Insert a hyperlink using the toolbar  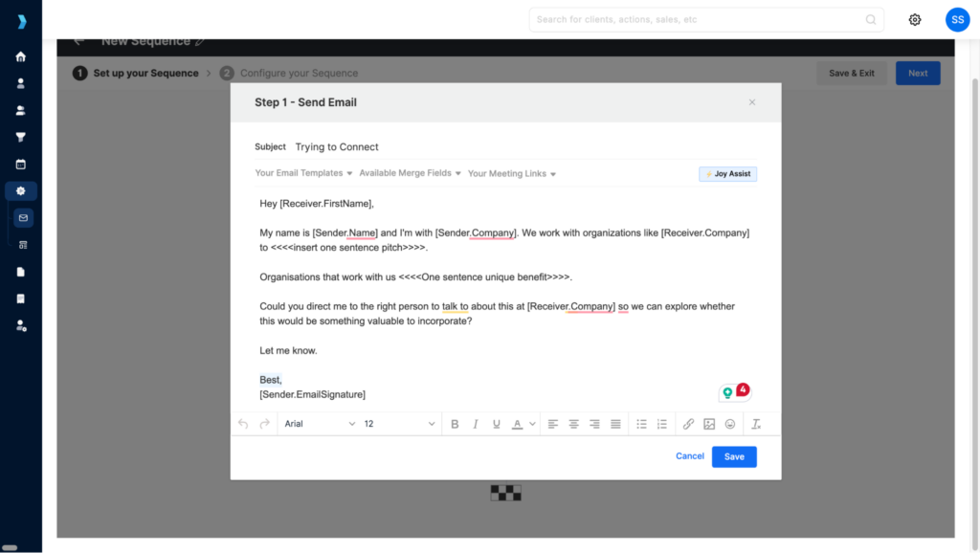click(x=688, y=424)
